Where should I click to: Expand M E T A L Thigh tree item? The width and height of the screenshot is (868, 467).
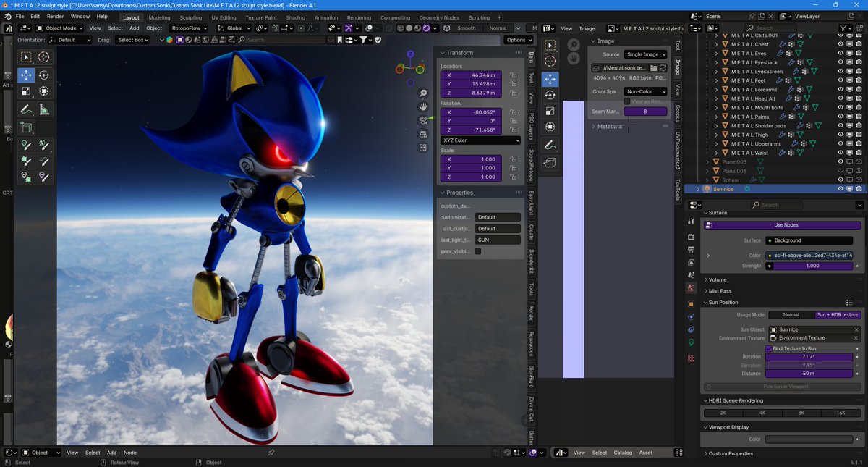click(716, 135)
